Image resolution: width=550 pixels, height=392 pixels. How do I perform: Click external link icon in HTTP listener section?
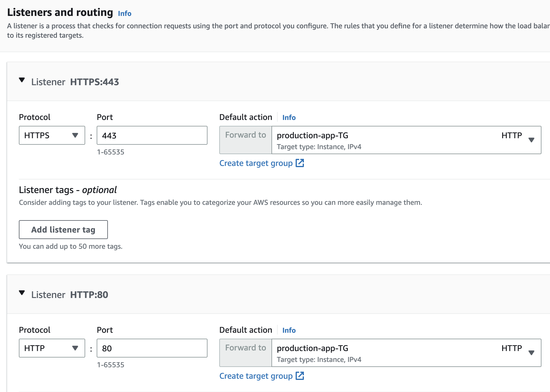(300, 376)
